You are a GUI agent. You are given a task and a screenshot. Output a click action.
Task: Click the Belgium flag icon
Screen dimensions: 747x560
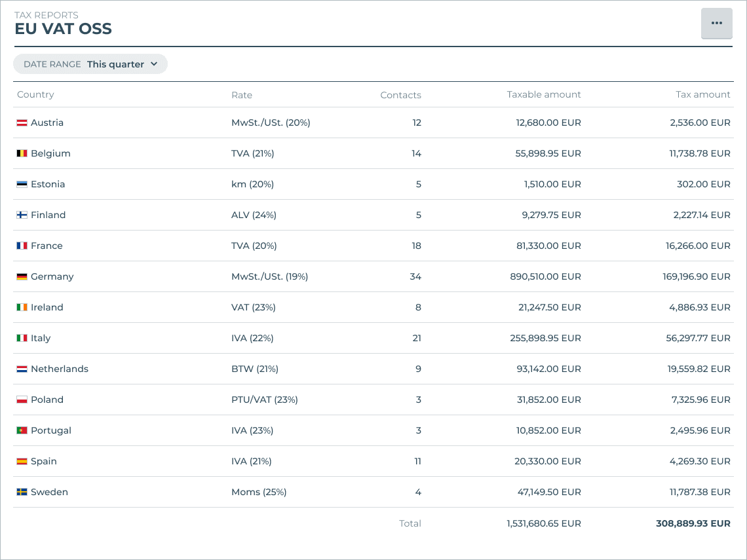tap(22, 153)
